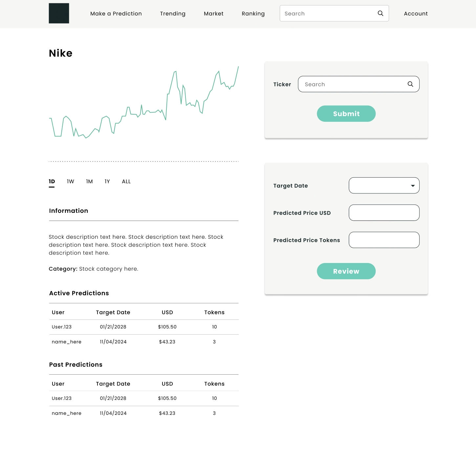The image size is (476, 461).
Task: Focus the Ticker search field
Action: coord(353,84)
